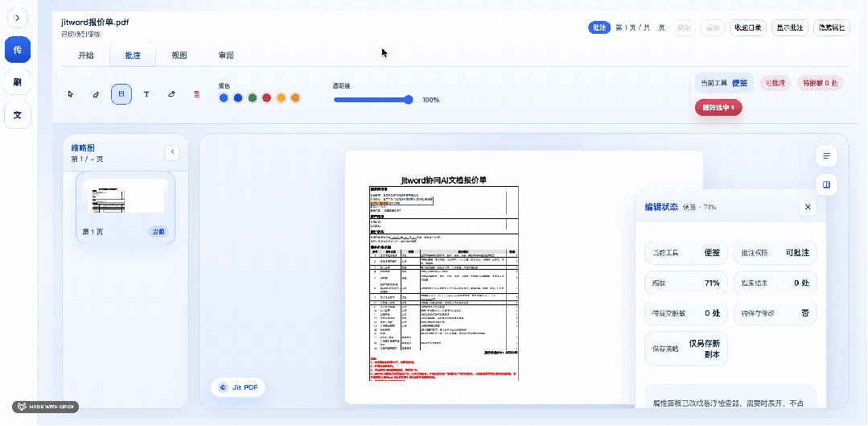Click the document page title heading
868x426 pixels.
(444, 180)
